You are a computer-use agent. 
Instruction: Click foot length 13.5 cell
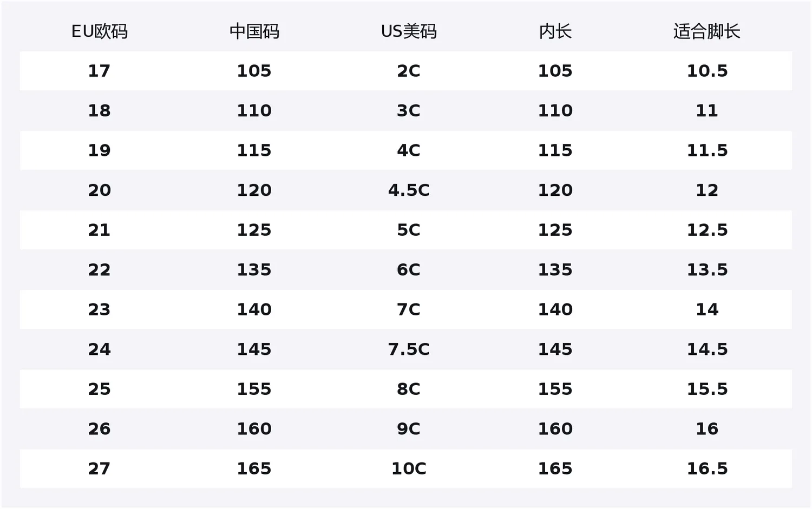coord(707,270)
